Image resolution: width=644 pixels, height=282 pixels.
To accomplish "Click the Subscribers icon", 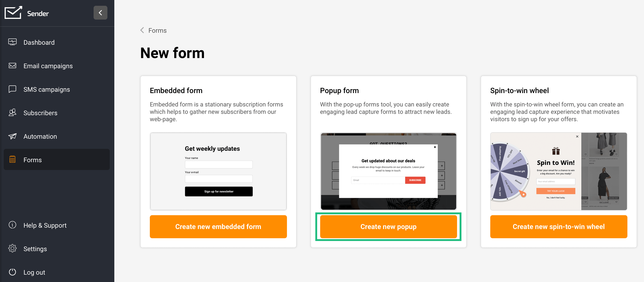I will point(12,112).
